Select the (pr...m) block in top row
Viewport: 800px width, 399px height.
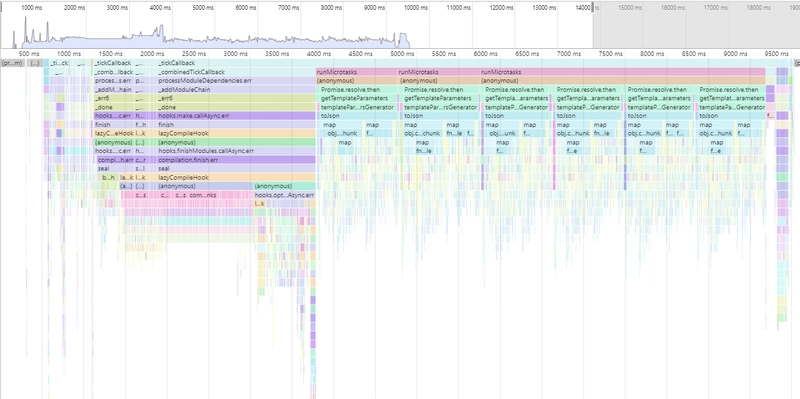(x=13, y=63)
